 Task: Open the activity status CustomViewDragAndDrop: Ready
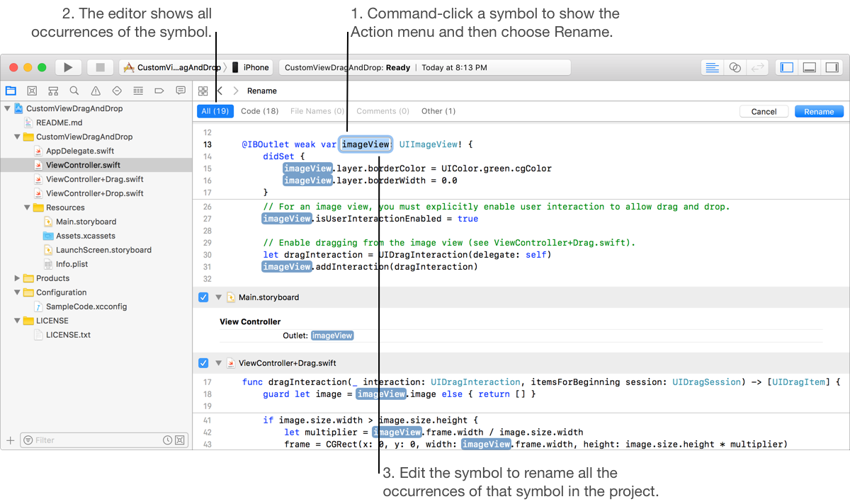pos(425,67)
